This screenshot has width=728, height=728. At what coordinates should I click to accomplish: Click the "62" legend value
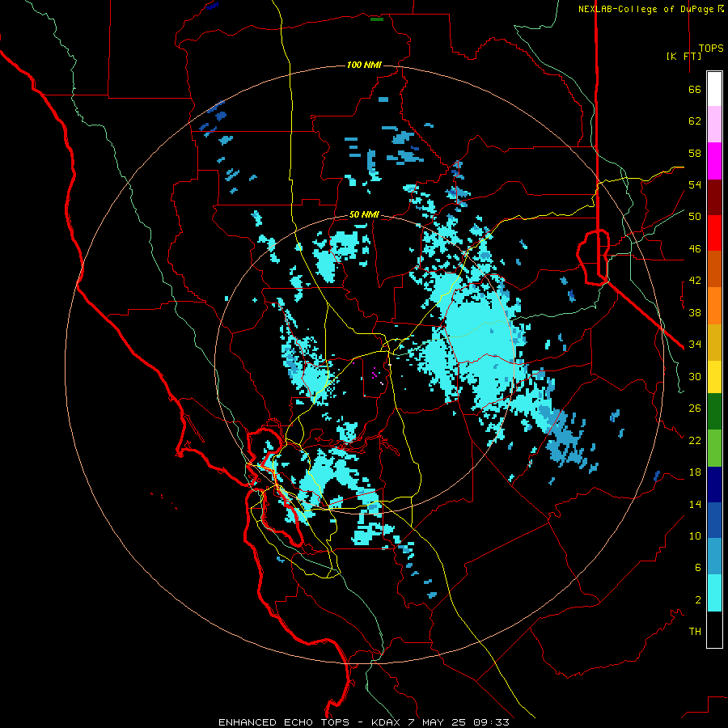(695, 121)
